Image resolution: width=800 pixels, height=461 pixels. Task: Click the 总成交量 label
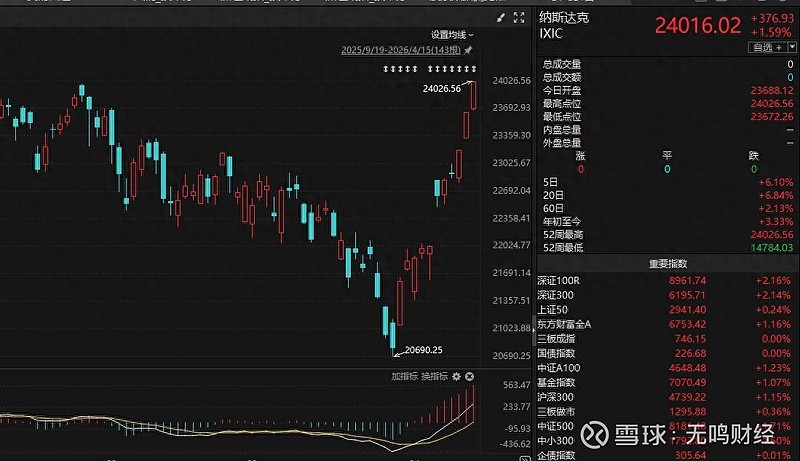pos(562,64)
